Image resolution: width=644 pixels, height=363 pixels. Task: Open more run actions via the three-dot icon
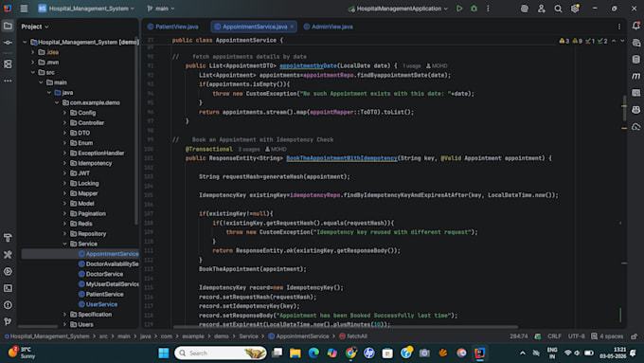tap(488, 9)
